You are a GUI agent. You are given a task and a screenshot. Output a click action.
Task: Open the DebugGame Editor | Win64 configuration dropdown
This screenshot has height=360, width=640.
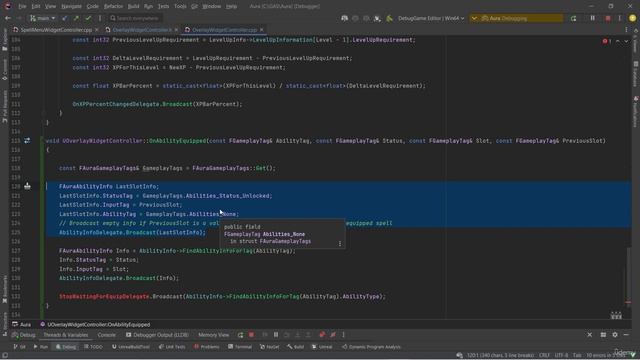tap(431, 18)
